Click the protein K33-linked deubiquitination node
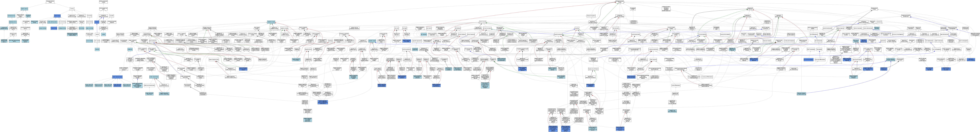Viewport: 980px width, 132px height. [x=108, y=85]
